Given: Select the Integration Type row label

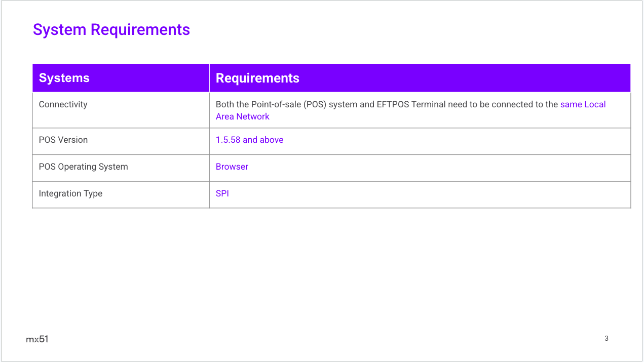Looking at the screenshot, I should click(x=70, y=193).
